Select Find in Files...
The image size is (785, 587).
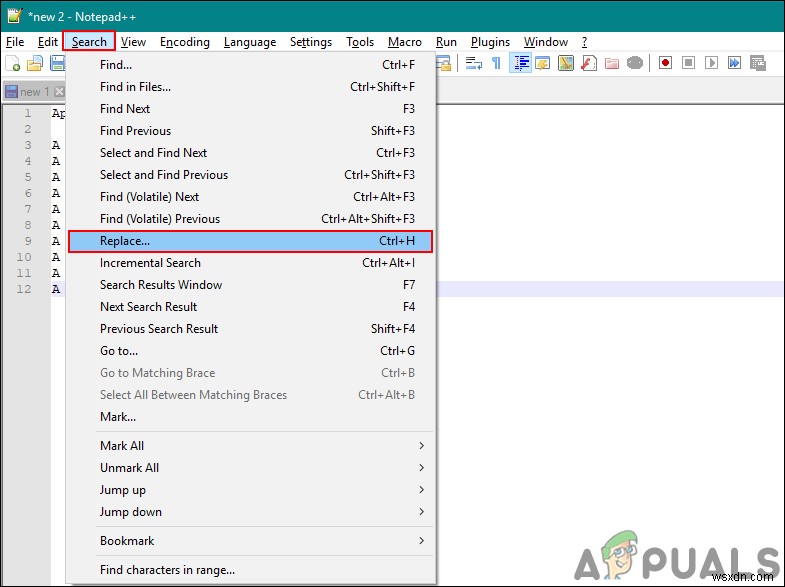coord(250,87)
